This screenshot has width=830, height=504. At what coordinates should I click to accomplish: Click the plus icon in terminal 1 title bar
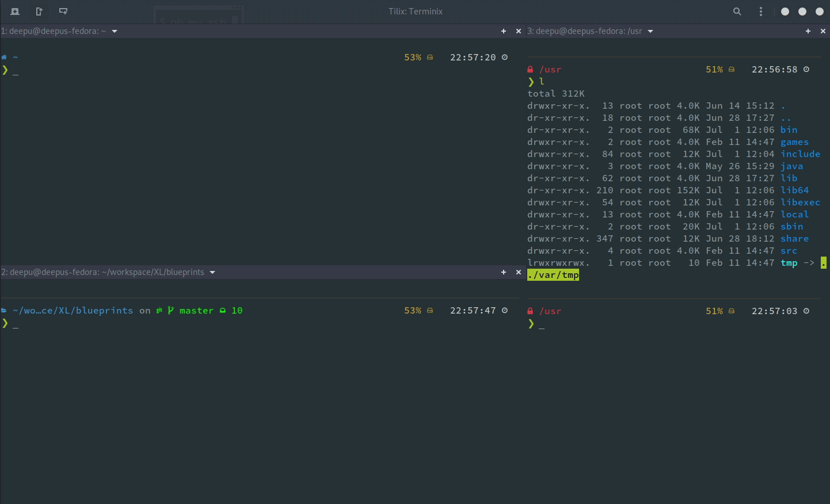tap(504, 31)
